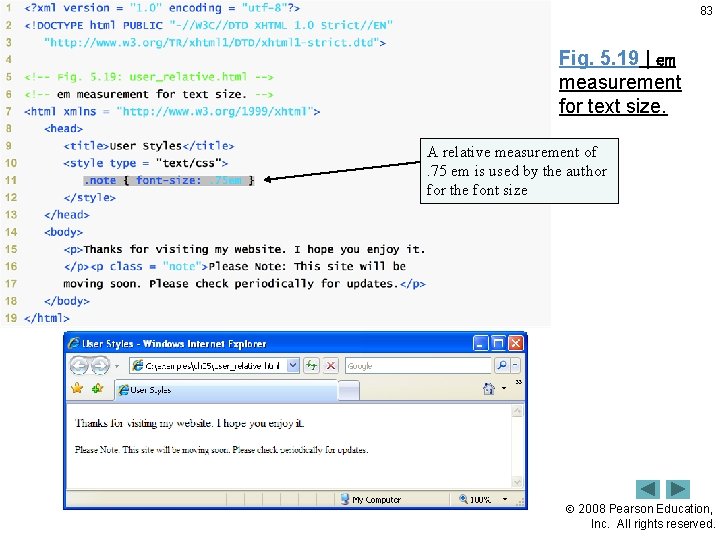Select the User Styles browser tab
The image size is (720, 540).
pos(225,390)
